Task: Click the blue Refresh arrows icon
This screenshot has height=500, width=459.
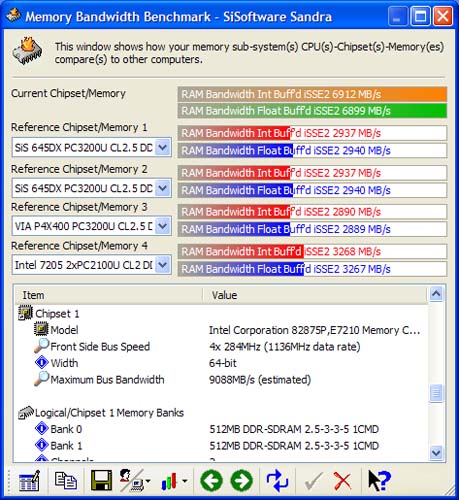Action: click(277, 481)
